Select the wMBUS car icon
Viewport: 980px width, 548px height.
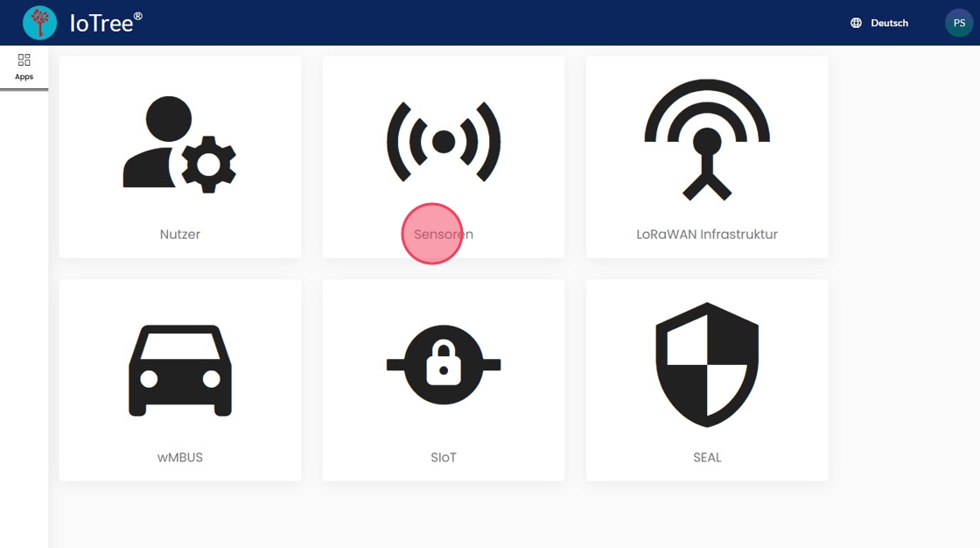[x=180, y=370]
